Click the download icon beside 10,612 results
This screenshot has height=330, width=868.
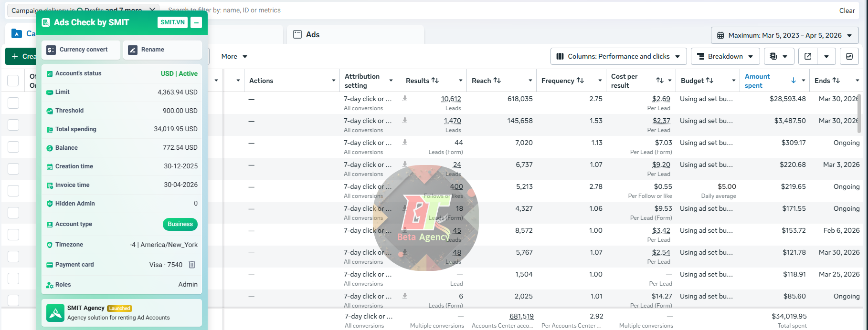click(405, 99)
